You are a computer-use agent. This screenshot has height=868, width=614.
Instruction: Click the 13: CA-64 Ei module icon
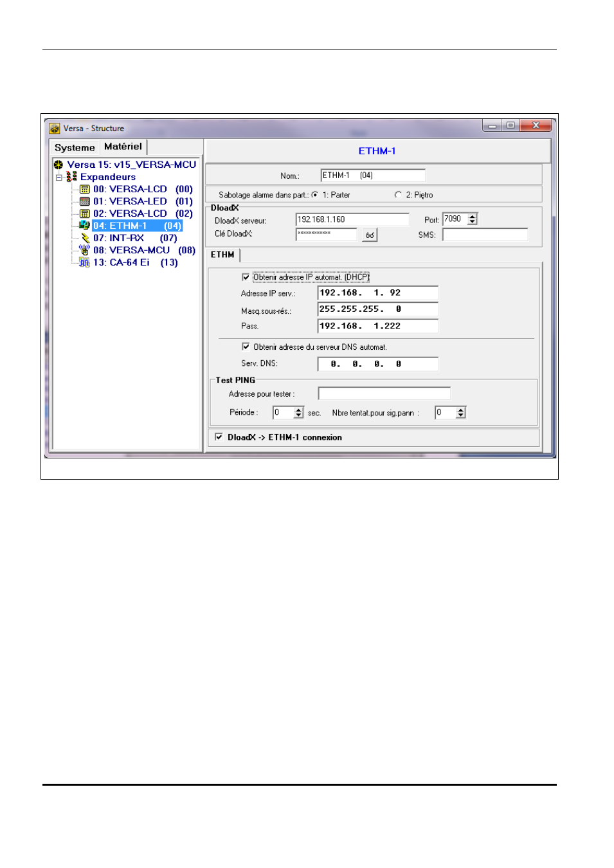point(84,262)
